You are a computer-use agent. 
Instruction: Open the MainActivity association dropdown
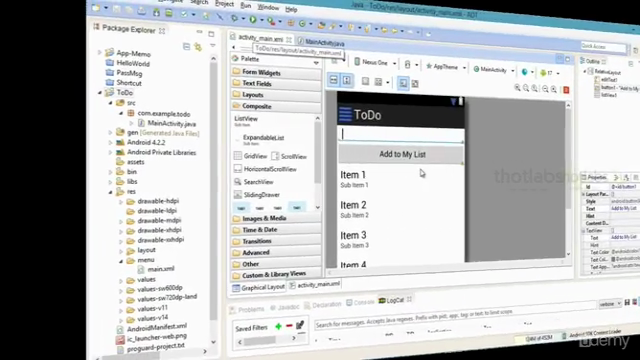click(493, 69)
